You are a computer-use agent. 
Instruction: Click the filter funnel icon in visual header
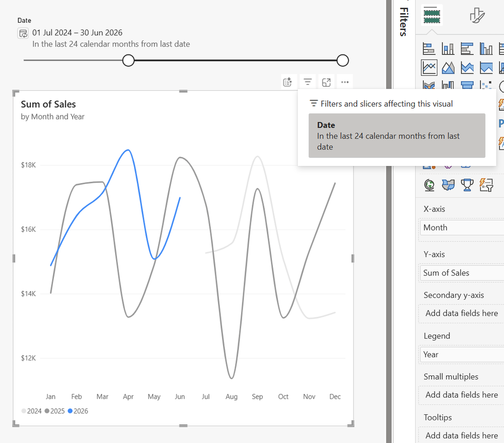click(308, 82)
